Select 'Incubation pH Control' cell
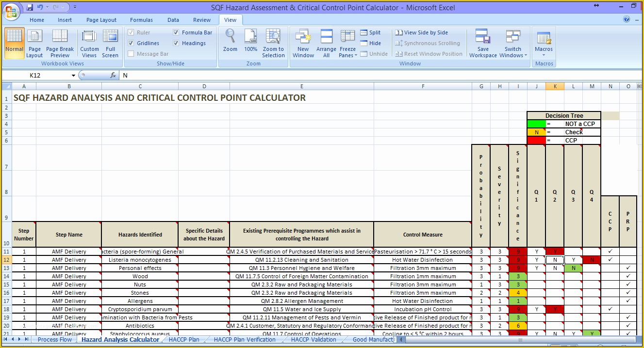 (x=423, y=309)
